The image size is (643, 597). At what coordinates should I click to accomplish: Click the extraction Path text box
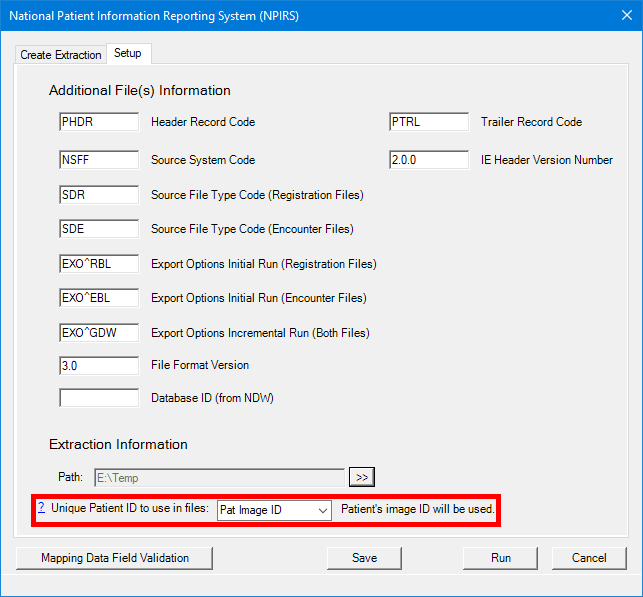(x=219, y=477)
